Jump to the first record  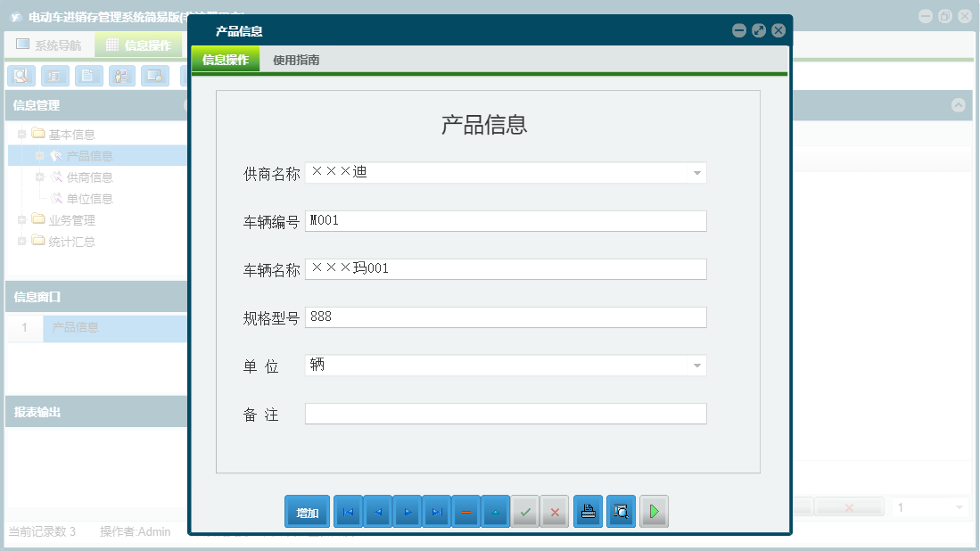pyautogui.click(x=348, y=511)
